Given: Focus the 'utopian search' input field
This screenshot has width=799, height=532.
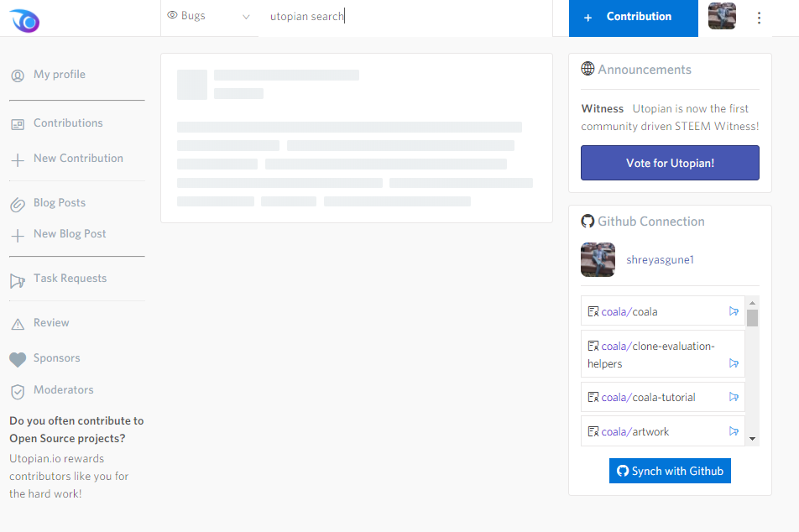Looking at the screenshot, I should click(x=405, y=17).
